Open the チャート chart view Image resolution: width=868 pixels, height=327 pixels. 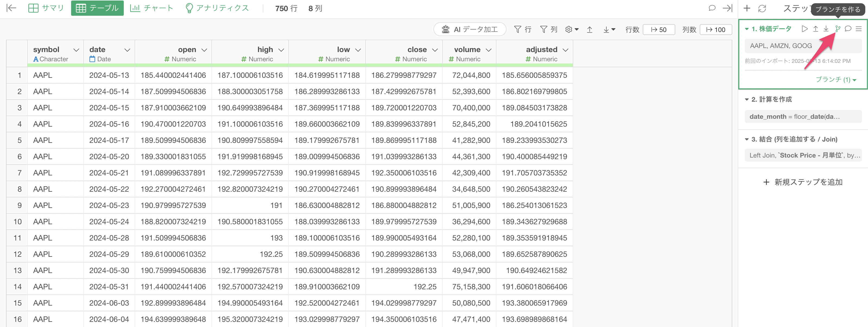[x=152, y=8]
